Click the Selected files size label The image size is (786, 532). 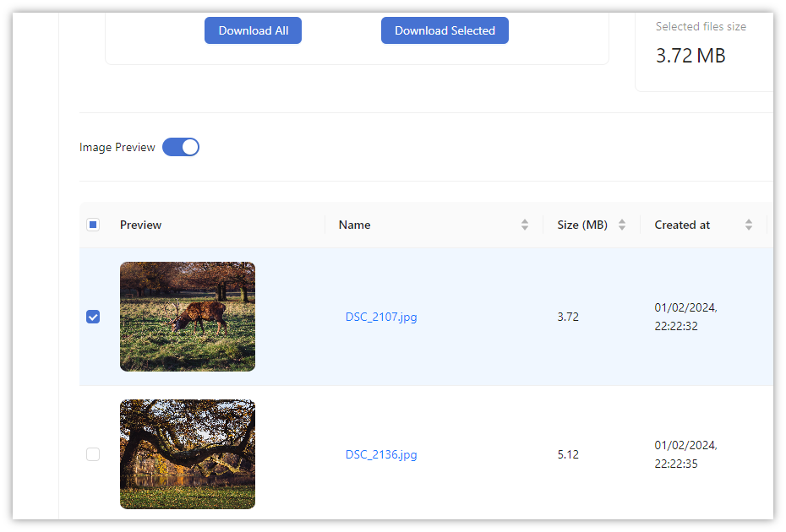click(701, 26)
